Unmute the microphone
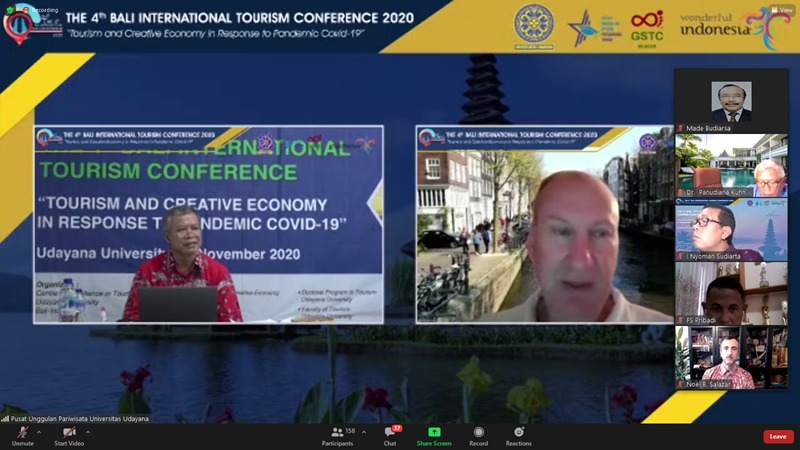The width and height of the screenshot is (800, 450). point(22,433)
